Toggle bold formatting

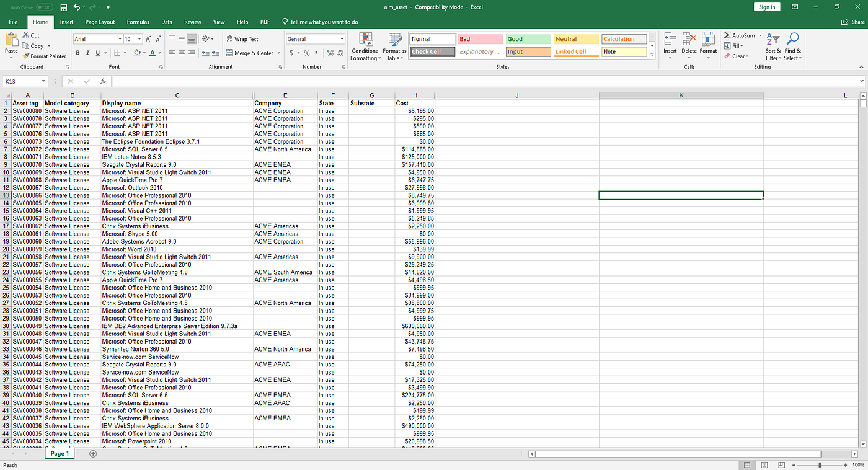click(77, 53)
